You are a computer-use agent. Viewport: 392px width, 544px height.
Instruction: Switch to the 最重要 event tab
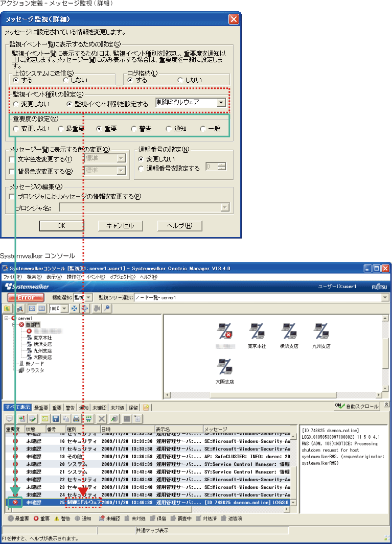(x=41, y=408)
